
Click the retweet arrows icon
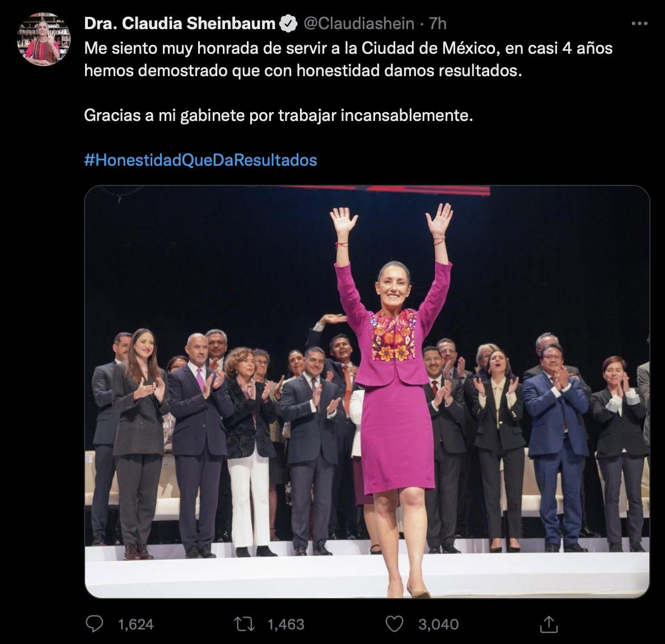244,624
